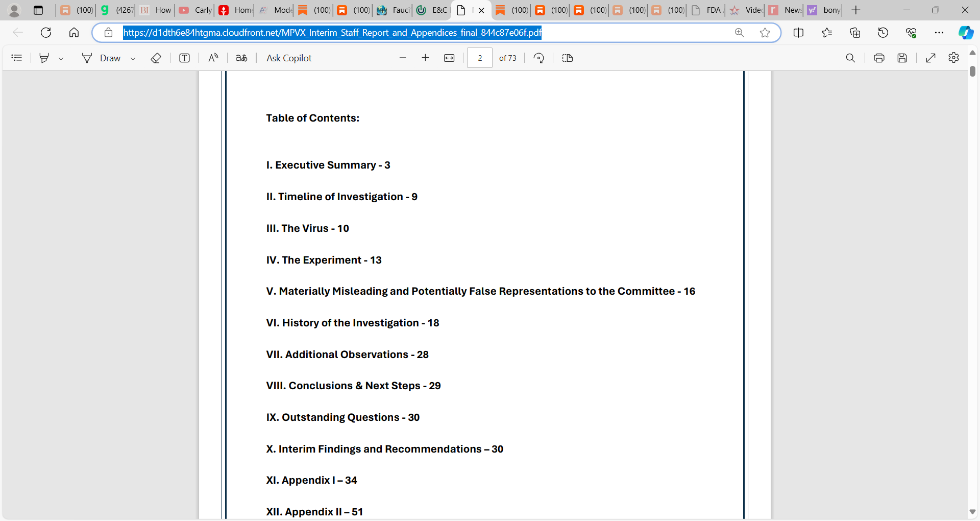This screenshot has width=980, height=521.
Task: Add this page to favorites star
Action: [x=765, y=33]
